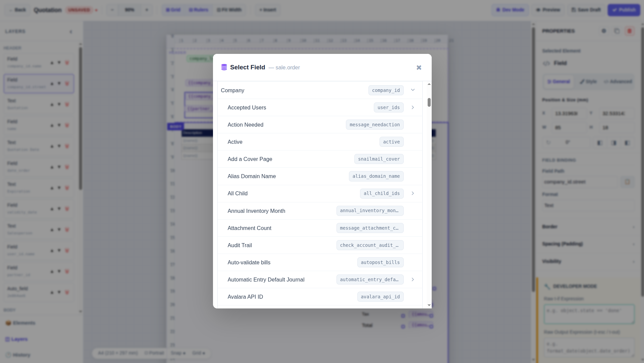Choose the Add a Cover Page field
644x363 pixels.
click(320, 159)
